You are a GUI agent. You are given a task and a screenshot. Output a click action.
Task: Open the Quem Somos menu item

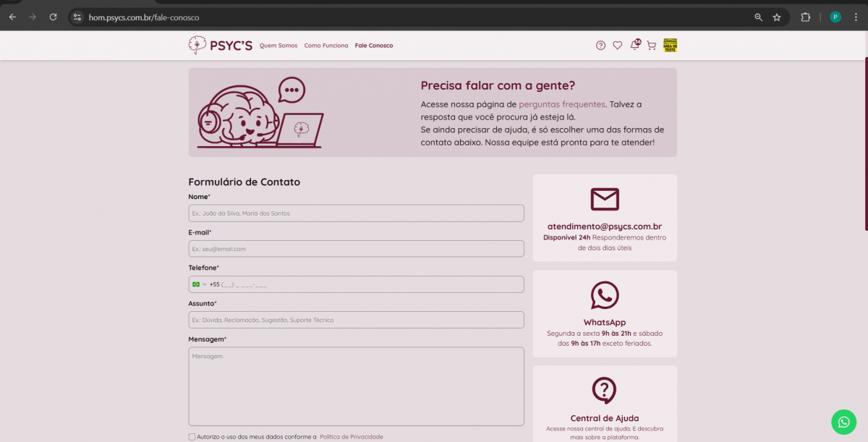(x=278, y=46)
